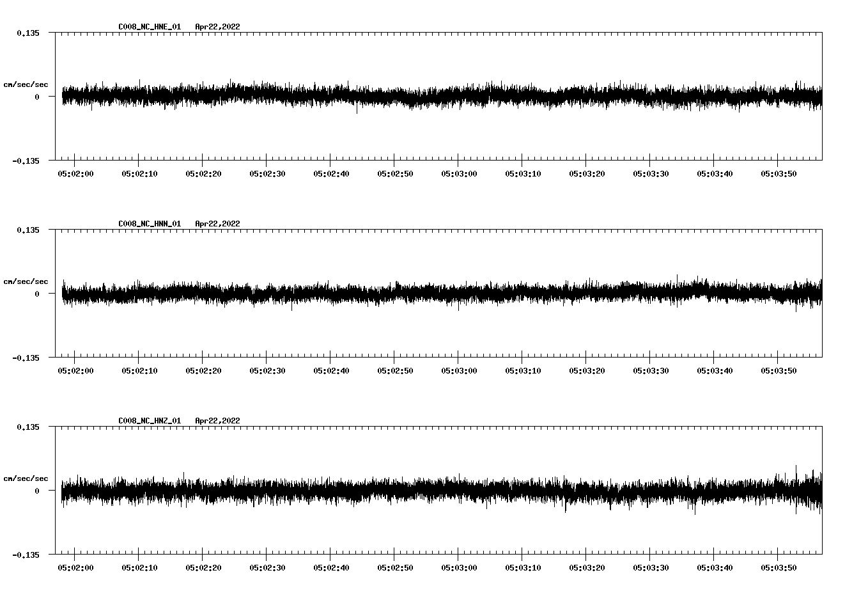Click the 05:03:20 time label under the HNN plot
This screenshot has height=591, width=868.
click(x=587, y=370)
